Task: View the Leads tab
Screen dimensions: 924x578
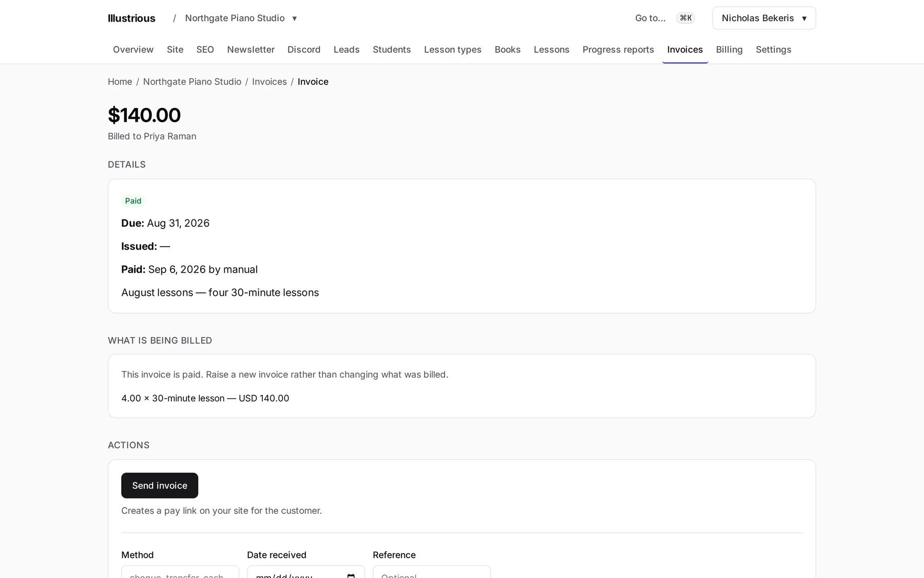Action: [346, 49]
